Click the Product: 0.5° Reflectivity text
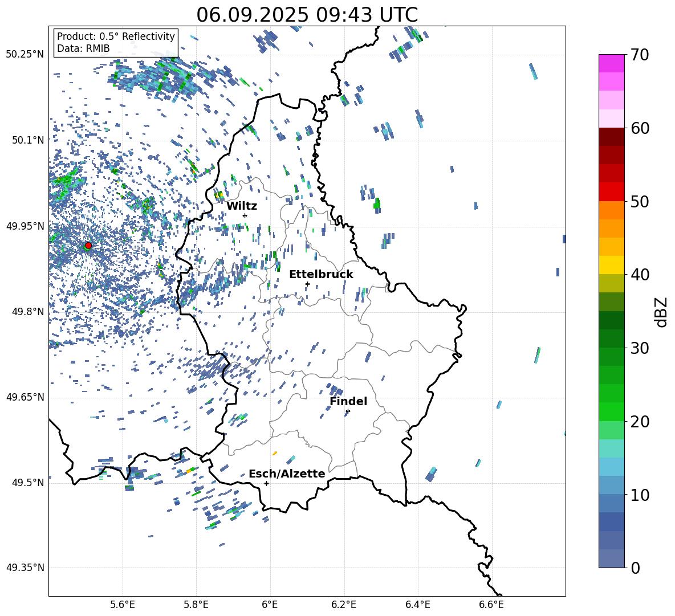The height and width of the screenshot is (616, 675). point(116,36)
